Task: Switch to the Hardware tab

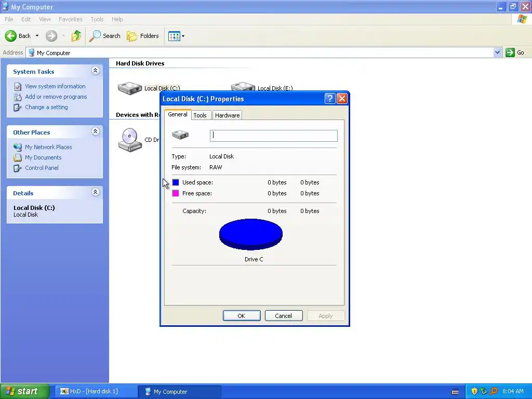Action: (228, 115)
